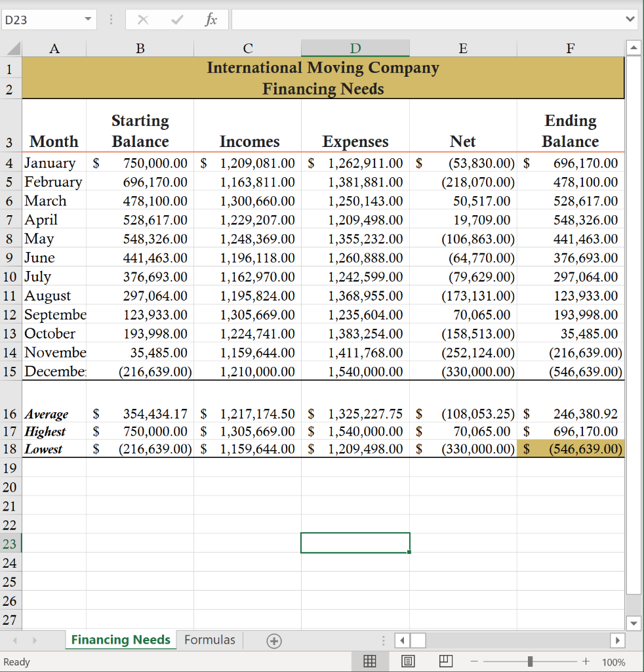Click the Zoom In plus icon
Image resolution: width=644 pixels, height=672 pixels.
(x=586, y=661)
